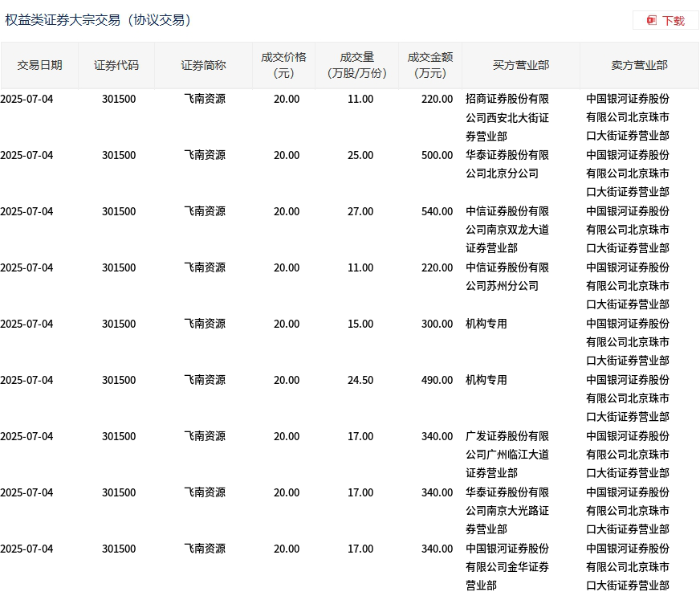Click date 2025-07-04 in the 苏州分公司 row
The width and height of the screenshot is (700, 596).
tap(26, 267)
